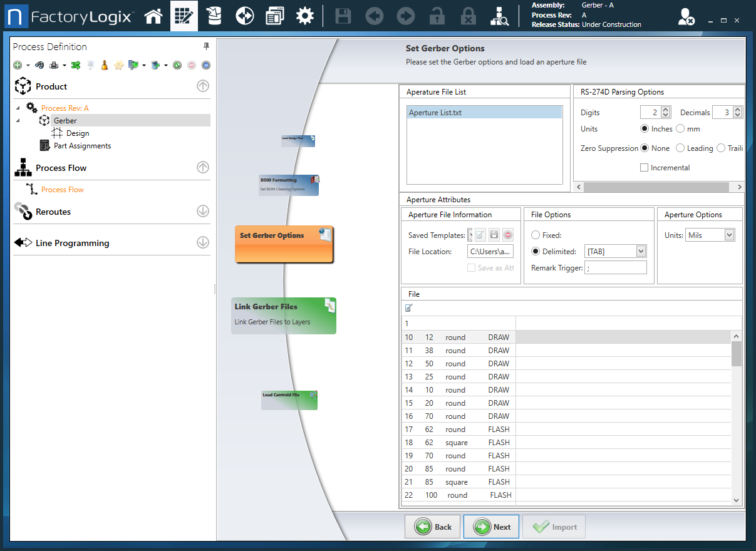Click the binoculars search icon
This screenshot has width=756, height=551.
pyautogui.click(x=40, y=64)
